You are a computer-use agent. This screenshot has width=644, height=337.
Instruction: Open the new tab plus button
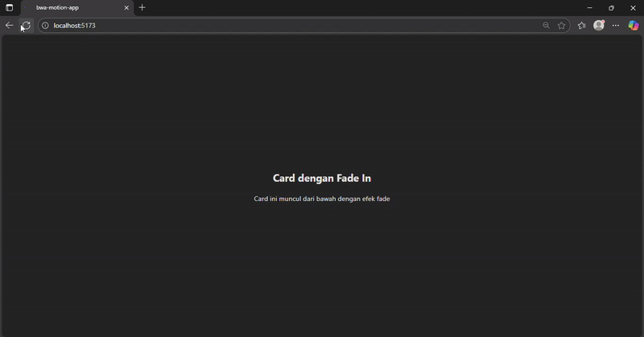tap(142, 8)
